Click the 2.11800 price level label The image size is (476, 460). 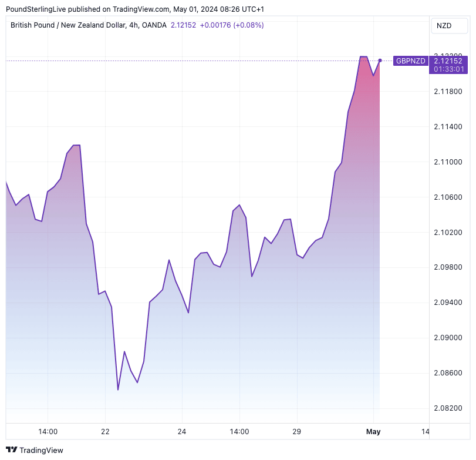point(448,92)
